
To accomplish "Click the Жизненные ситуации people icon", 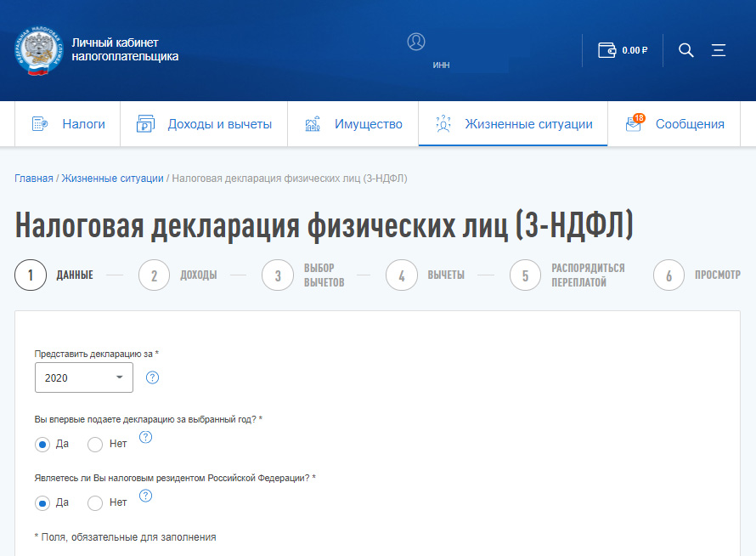I will pos(443,124).
